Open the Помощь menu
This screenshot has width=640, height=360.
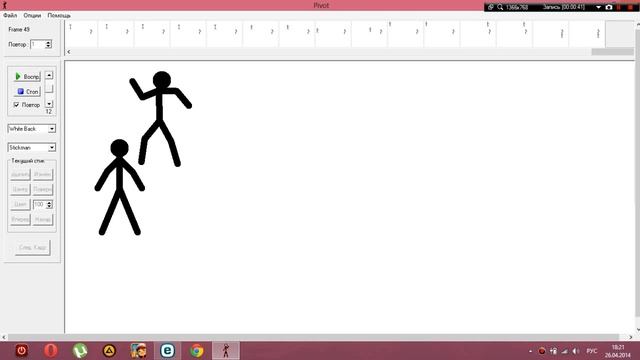click(x=59, y=15)
